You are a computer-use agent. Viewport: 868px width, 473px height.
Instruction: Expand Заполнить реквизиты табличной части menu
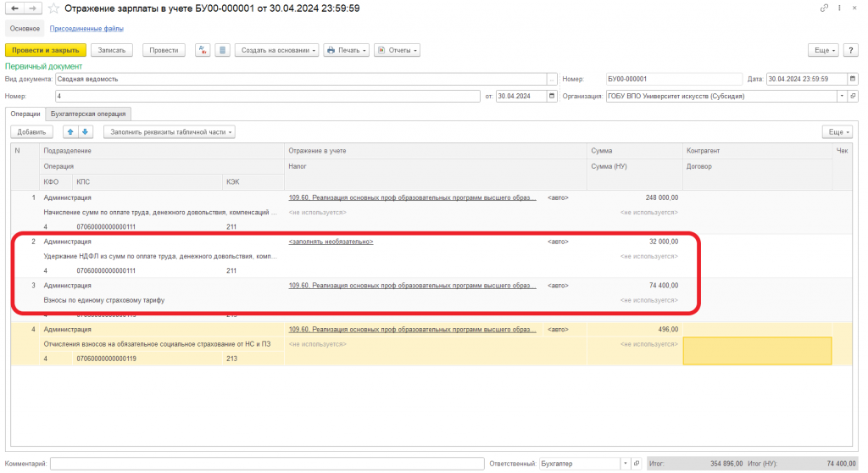170,132
